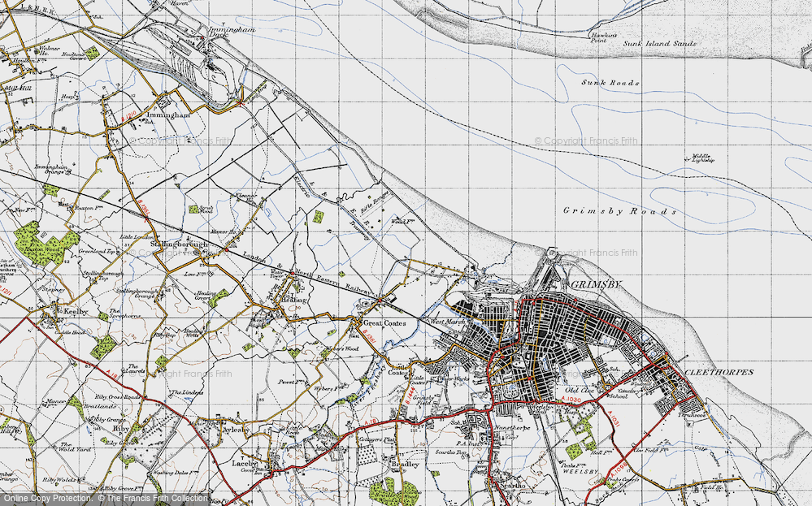Click the 'Stallingborough Grange' label
Screen dimensions: 812x506
pos(137,293)
